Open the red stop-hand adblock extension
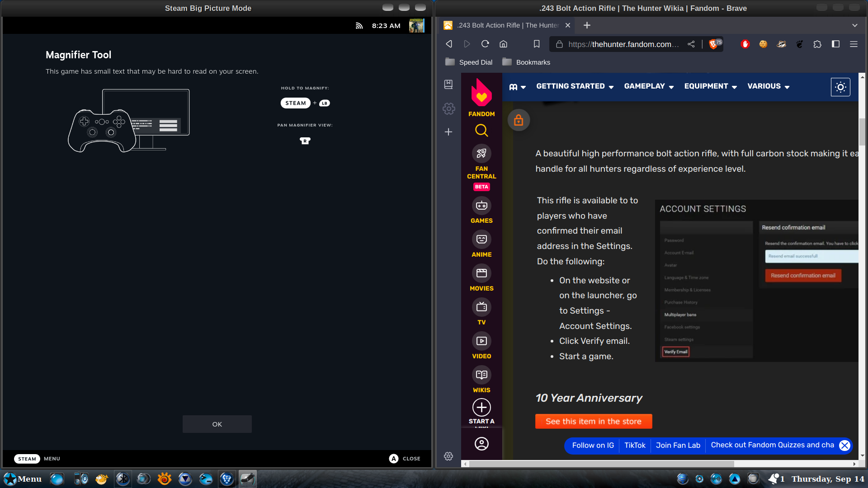 745,44
